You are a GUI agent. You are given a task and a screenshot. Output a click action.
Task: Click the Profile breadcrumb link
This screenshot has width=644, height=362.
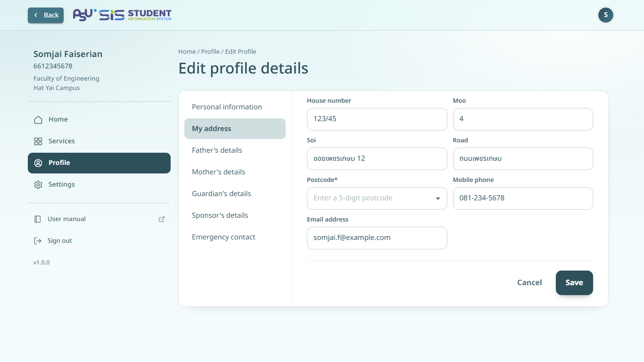pos(210,51)
